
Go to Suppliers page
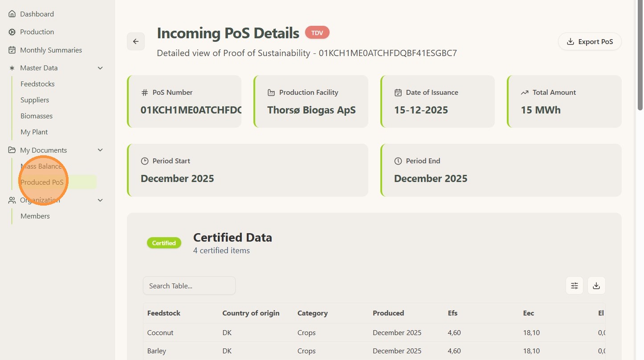[x=35, y=100]
